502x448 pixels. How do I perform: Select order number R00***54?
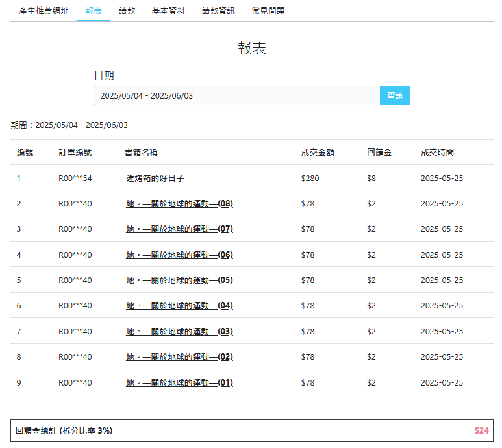75,179
